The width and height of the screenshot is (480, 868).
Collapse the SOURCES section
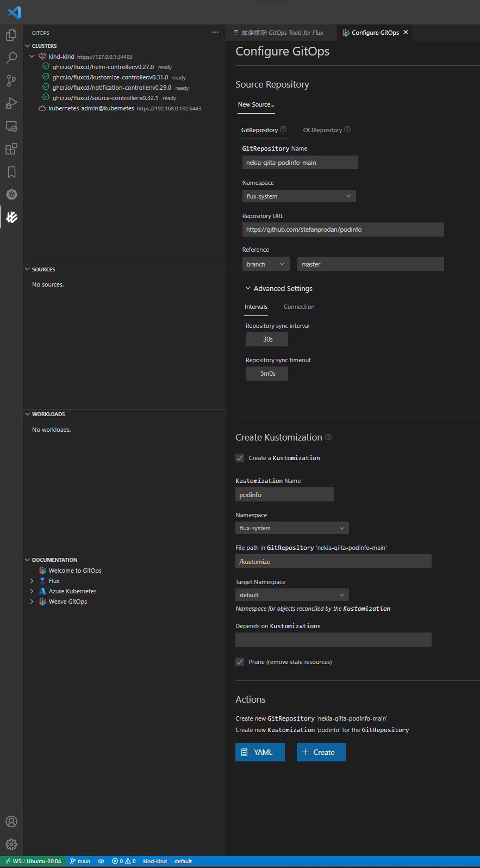(x=28, y=269)
